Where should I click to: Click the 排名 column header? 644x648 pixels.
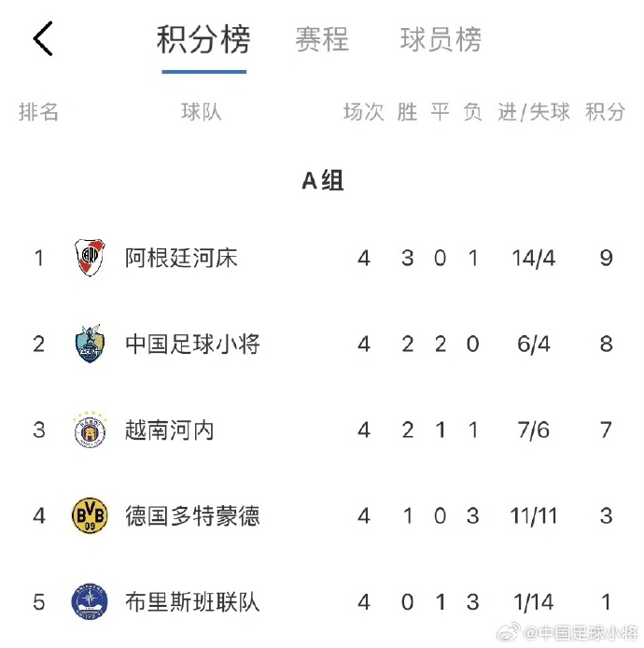point(38,112)
